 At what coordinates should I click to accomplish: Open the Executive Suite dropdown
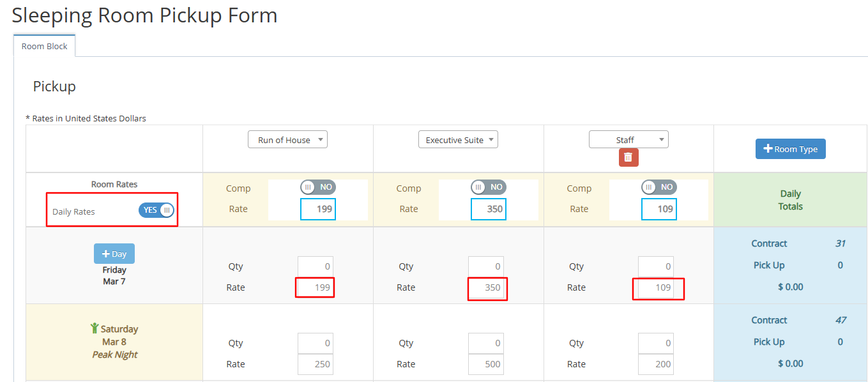(458, 140)
